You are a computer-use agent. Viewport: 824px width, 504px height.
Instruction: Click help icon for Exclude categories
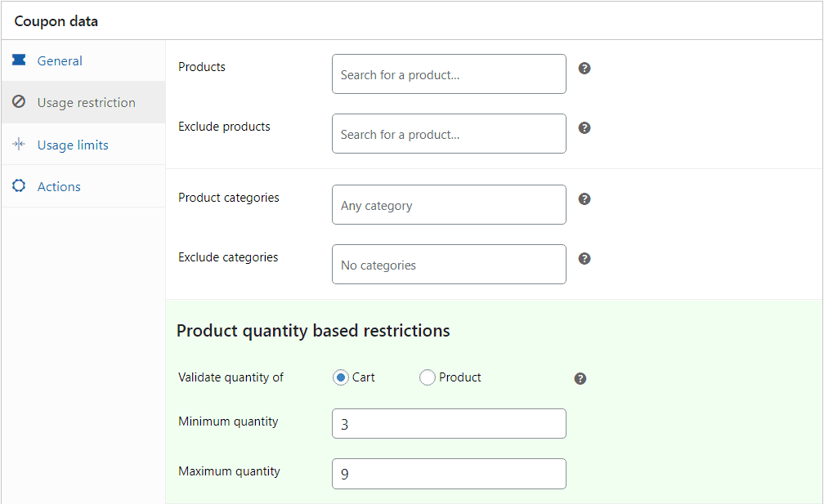[584, 259]
